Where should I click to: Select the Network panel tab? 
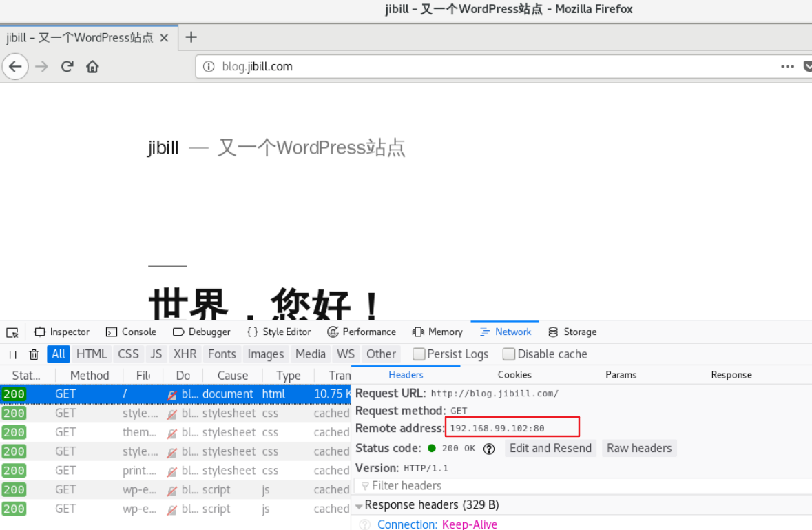[x=505, y=332]
